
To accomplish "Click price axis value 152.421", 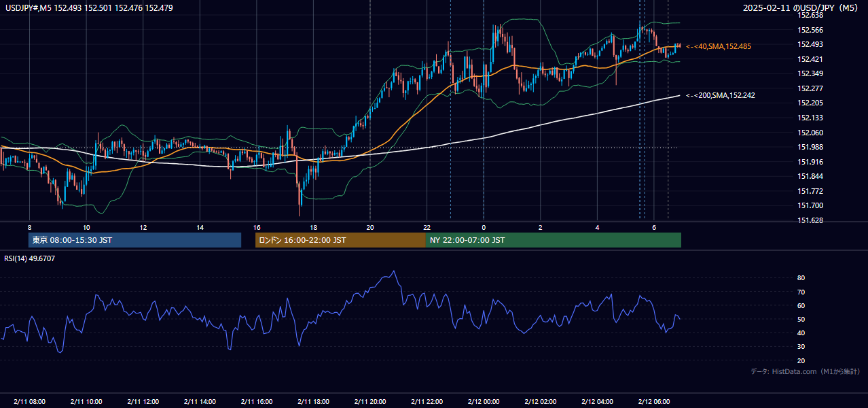I will point(810,59).
